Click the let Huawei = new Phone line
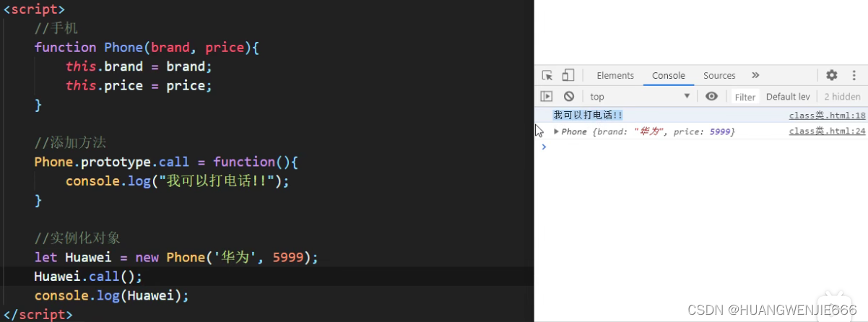 tap(176, 257)
